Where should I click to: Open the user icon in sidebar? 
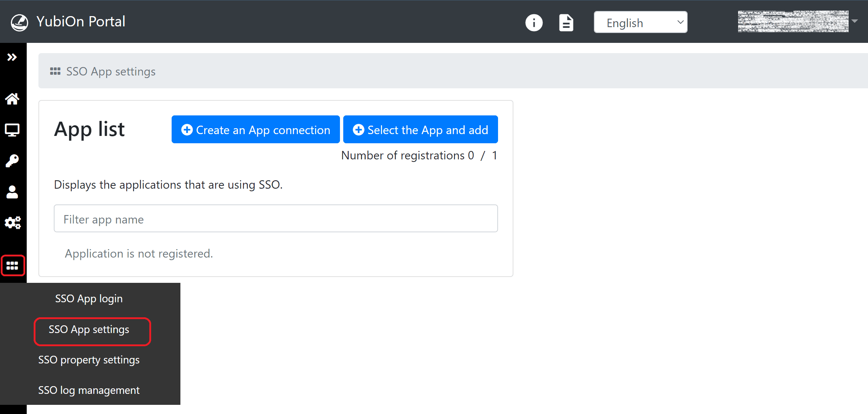coord(12,192)
